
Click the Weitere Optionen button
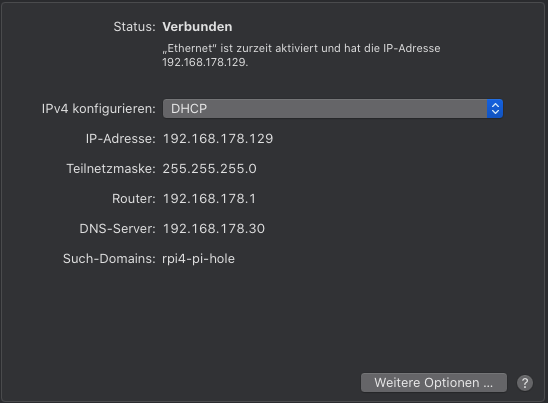tap(434, 382)
